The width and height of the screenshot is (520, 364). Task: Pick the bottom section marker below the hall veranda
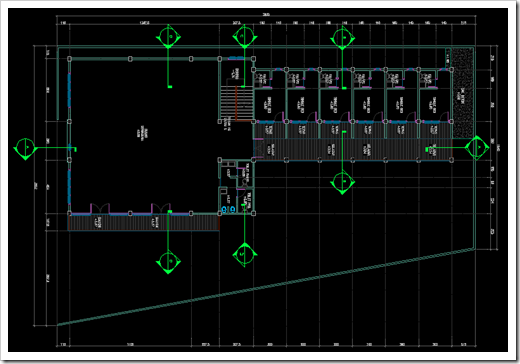point(168,262)
